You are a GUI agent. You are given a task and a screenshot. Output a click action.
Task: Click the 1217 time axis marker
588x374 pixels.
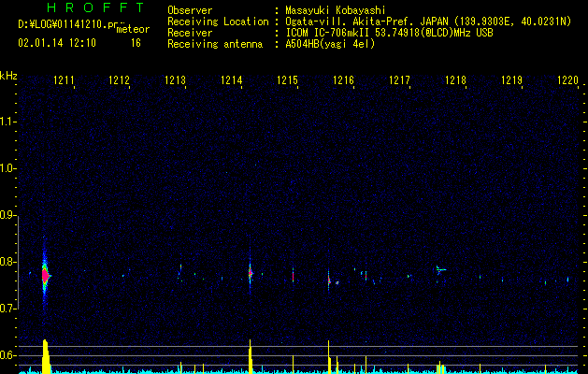(399, 80)
